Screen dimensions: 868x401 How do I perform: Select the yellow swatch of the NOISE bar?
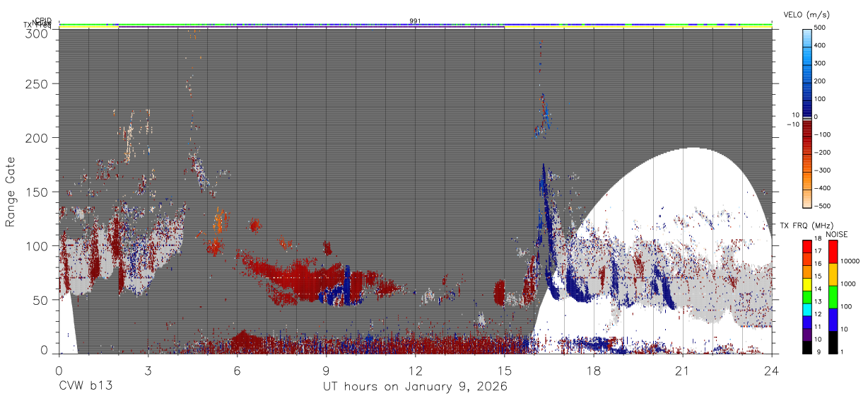[833, 274]
